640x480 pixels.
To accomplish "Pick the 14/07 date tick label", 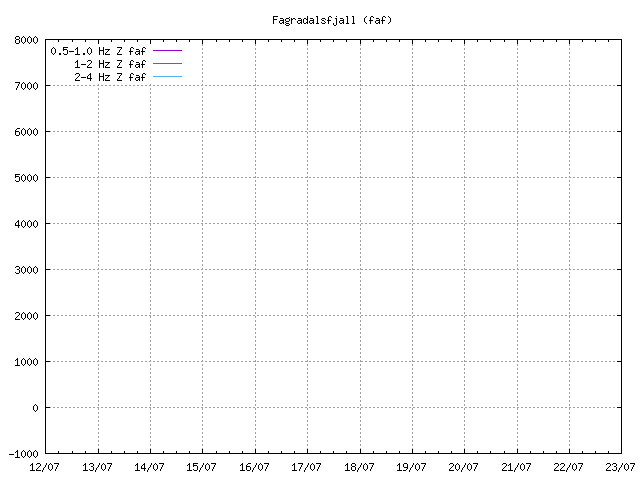I will pyautogui.click(x=150, y=466).
